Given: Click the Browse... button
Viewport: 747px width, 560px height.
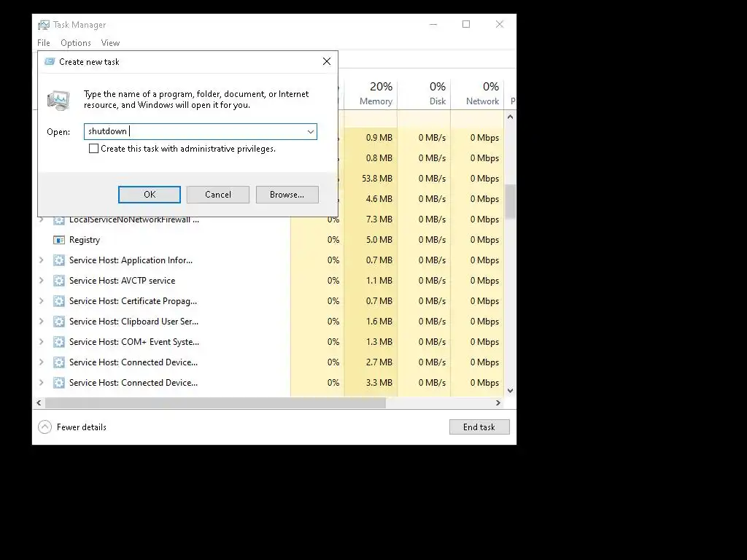Looking at the screenshot, I should point(287,195).
